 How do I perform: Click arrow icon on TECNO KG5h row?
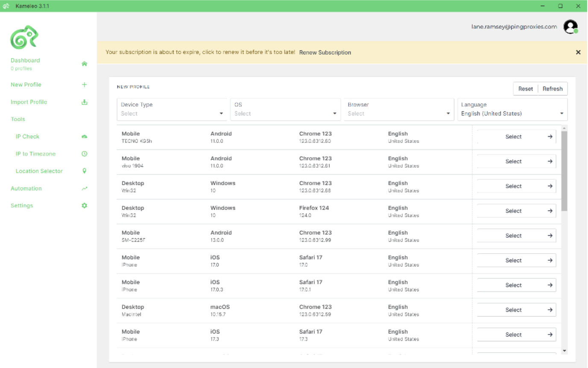550,137
